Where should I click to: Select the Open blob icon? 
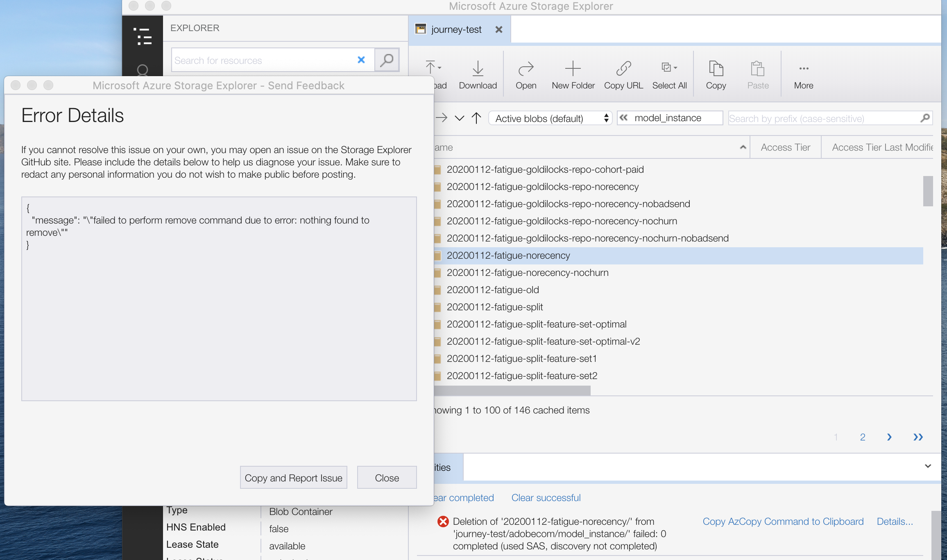point(526,74)
